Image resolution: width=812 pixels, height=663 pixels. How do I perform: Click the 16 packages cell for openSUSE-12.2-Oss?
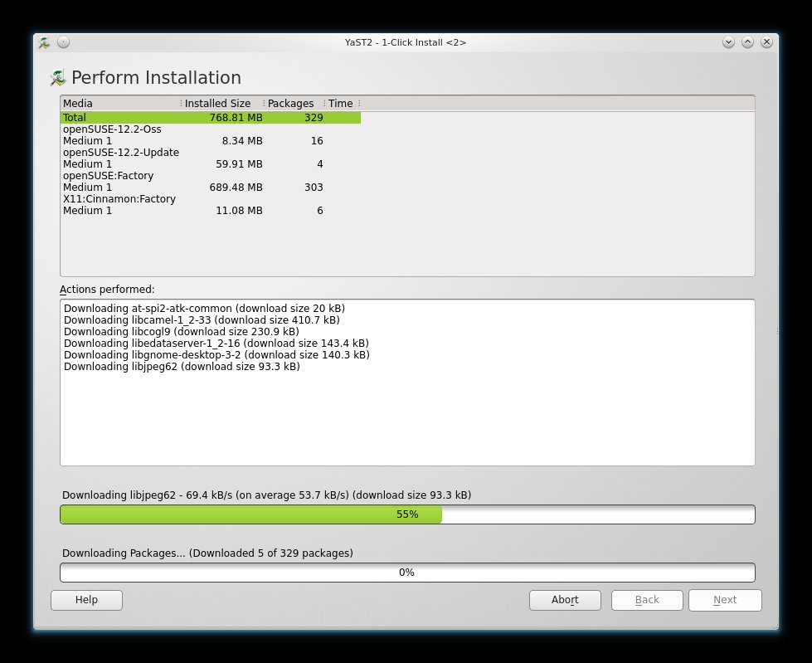pos(317,140)
